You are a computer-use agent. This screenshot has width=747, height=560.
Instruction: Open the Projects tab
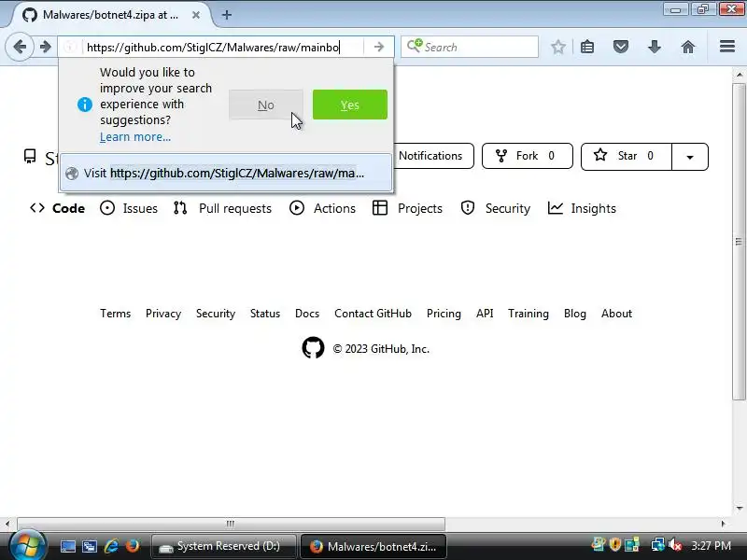(407, 208)
